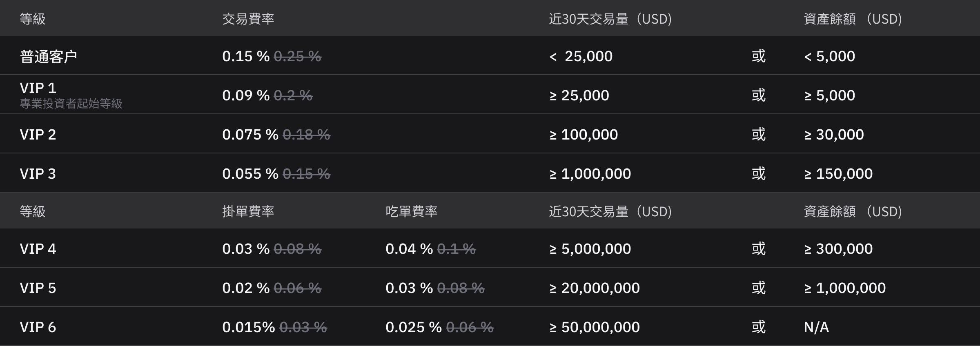Select the VIP 4 row label
The width and height of the screenshot is (980, 346).
38,249
